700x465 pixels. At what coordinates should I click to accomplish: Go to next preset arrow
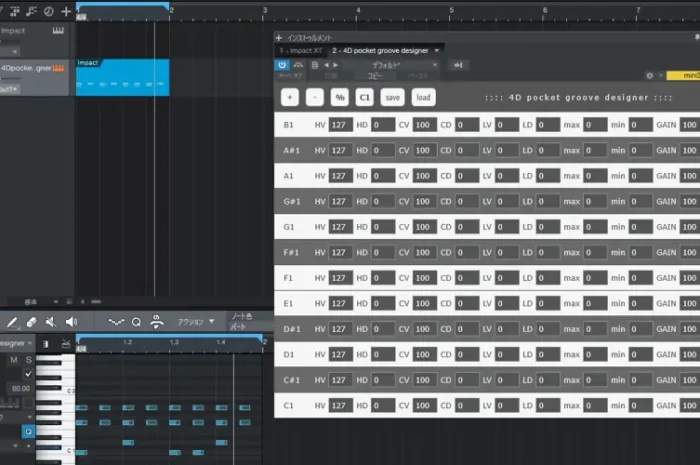[336, 65]
